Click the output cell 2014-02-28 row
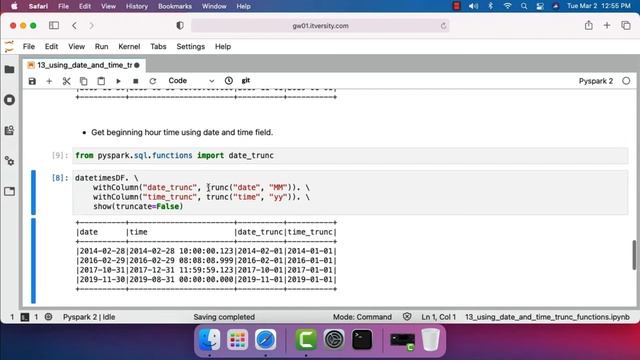The image size is (640, 360). pyautogui.click(x=207, y=251)
